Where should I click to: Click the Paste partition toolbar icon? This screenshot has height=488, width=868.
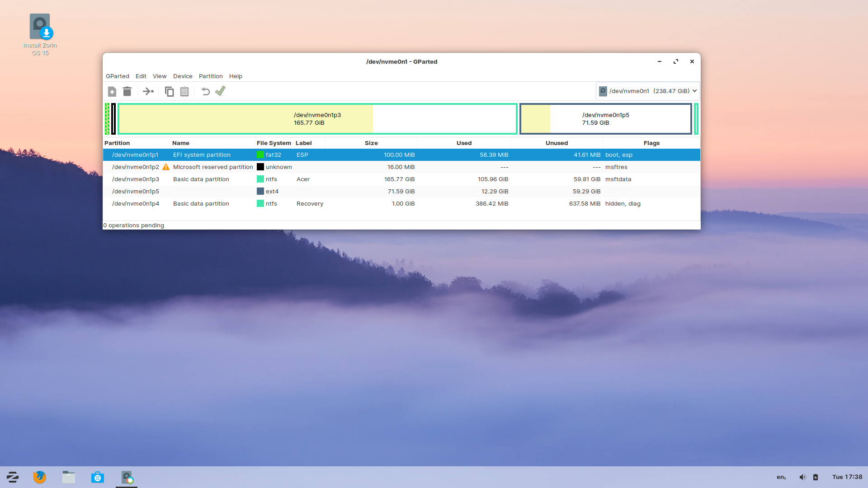click(x=184, y=92)
